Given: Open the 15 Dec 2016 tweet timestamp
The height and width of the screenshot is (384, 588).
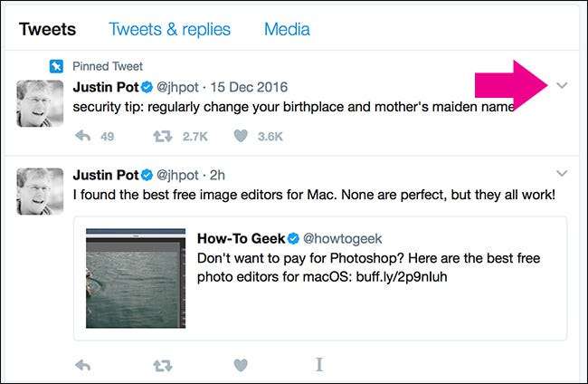Looking at the screenshot, I should click(x=249, y=88).
